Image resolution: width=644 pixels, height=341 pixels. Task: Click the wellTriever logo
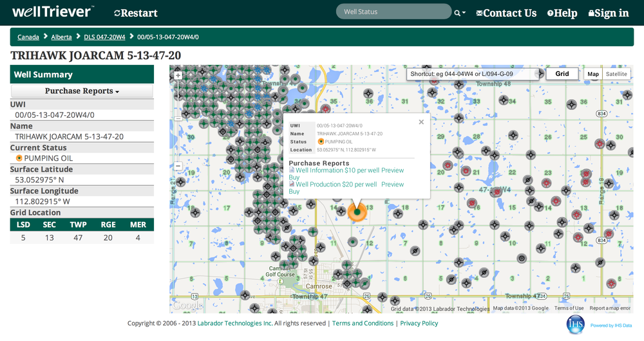tap(53, 12)
